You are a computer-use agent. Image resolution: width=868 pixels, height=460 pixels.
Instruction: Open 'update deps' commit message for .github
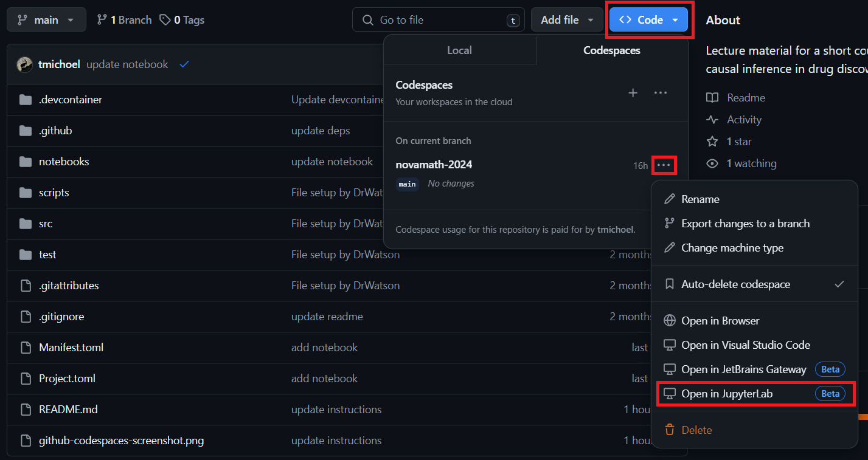321,131
